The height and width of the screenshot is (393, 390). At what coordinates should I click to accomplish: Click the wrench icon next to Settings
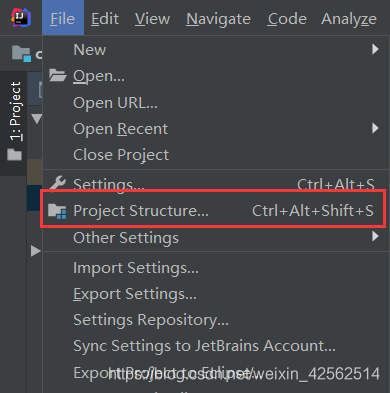tap(58, 183)
